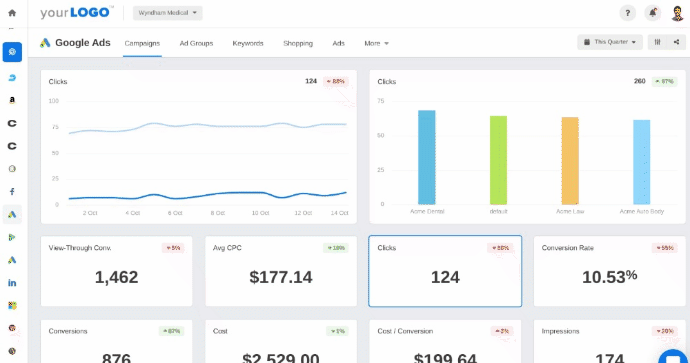Open the user profile avatar
Image resolution: width=690 pixels, height=363 pixels.
point(678,13)
